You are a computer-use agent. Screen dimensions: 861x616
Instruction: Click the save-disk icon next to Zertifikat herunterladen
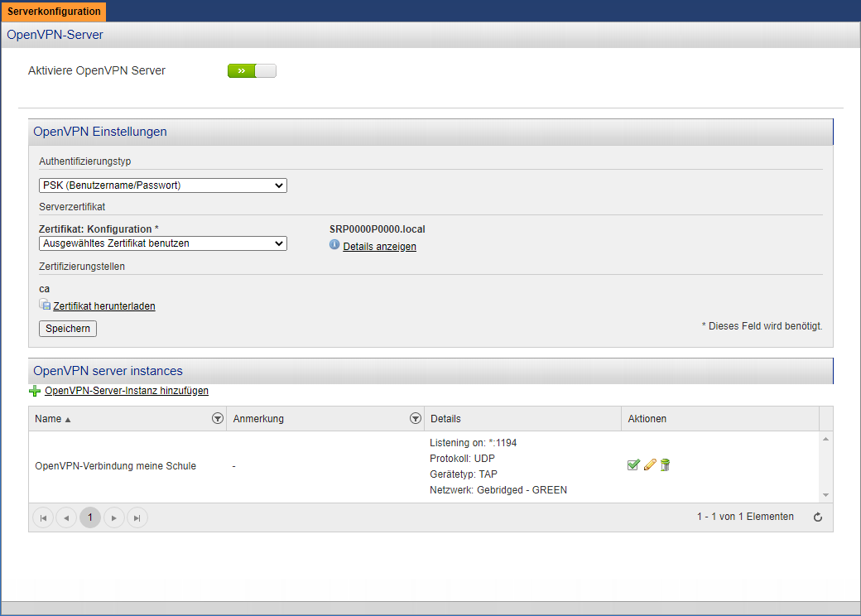pos(45,304)
